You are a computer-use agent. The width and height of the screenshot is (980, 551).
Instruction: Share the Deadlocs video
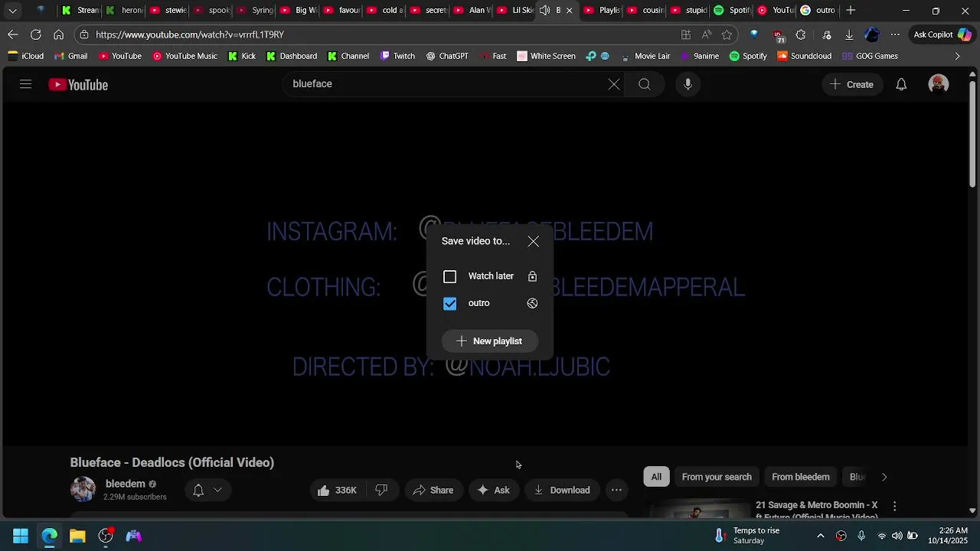click(433, 491)
